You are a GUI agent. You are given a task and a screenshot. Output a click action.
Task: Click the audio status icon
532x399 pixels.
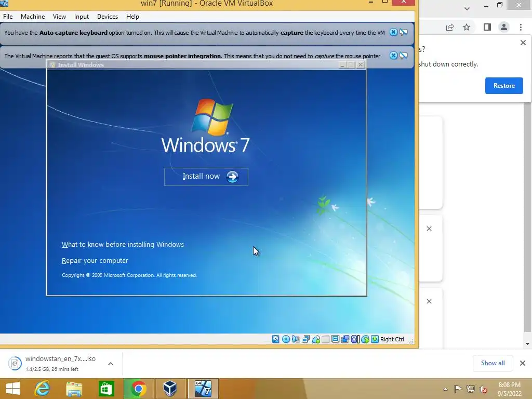click(x=296, y=339)
